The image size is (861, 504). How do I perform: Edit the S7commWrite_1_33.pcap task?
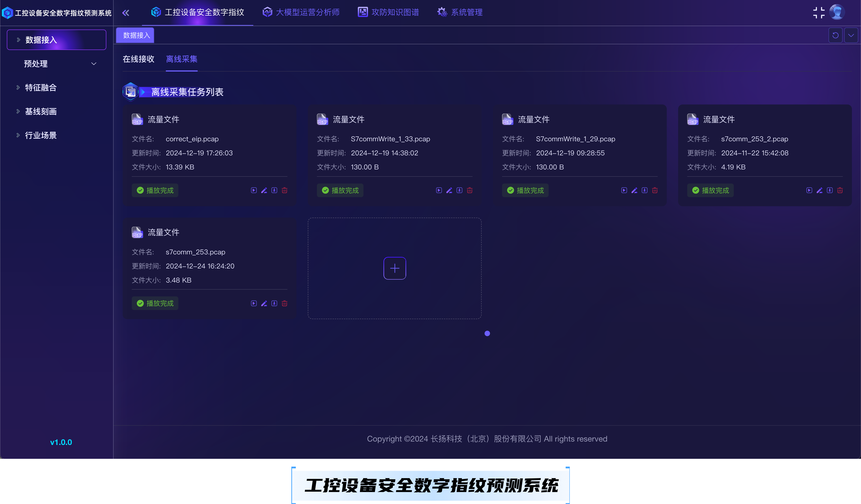(x=449, y=190)
